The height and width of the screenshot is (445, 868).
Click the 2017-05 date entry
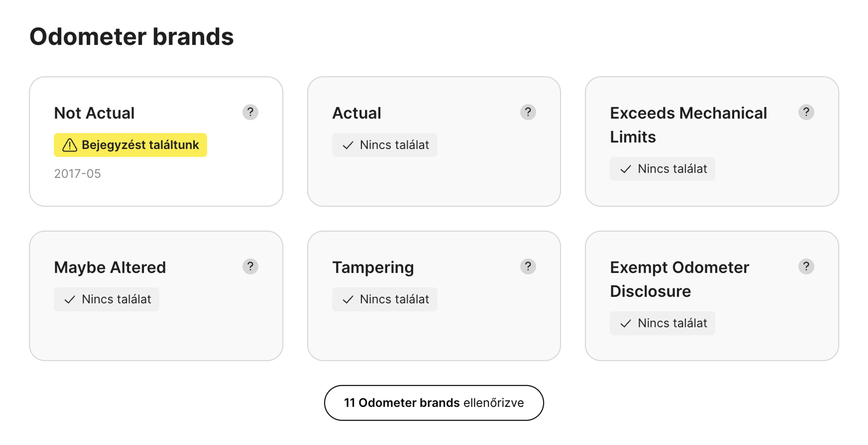coord(78,174)
